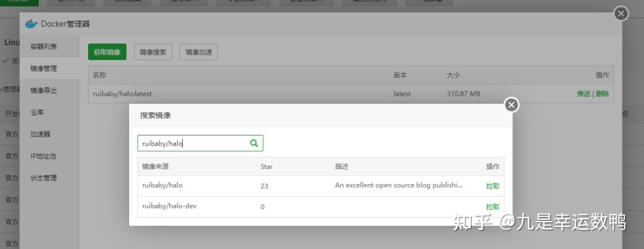Screen dimensions: 644x249
Task: Click 推送 for ruibaby/halo:latest
Action: tap(583, 93)
